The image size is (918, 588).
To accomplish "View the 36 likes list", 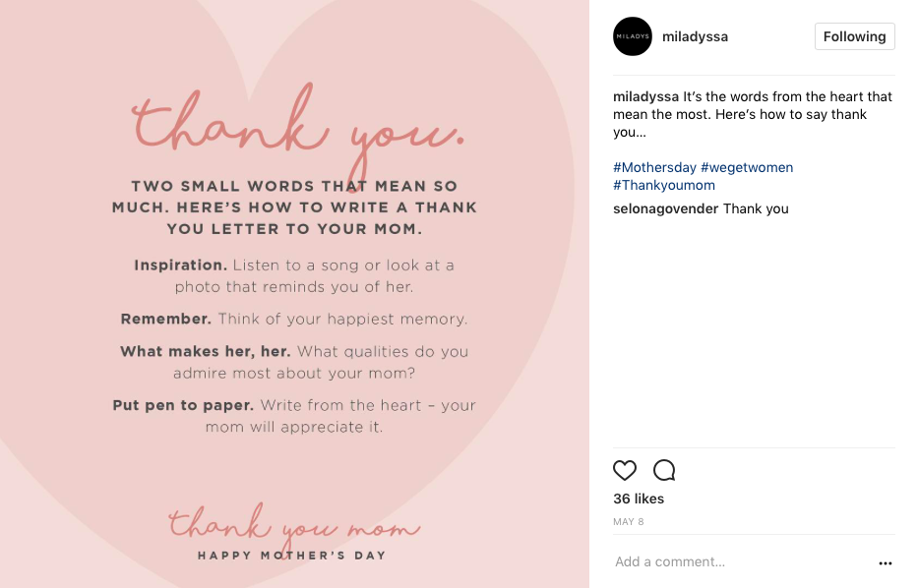I will pos(639,499).
